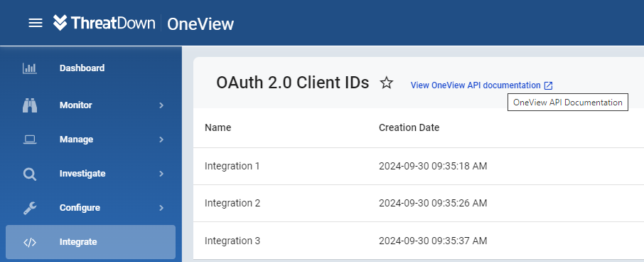Click the Dashboard bar chart icon

pos(30,68)
